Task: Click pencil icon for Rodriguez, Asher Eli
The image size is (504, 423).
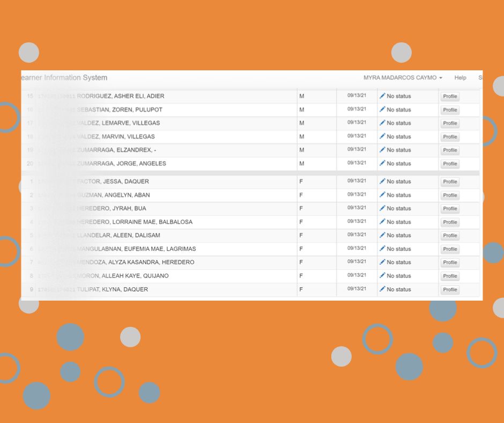Action: (382, 96)
